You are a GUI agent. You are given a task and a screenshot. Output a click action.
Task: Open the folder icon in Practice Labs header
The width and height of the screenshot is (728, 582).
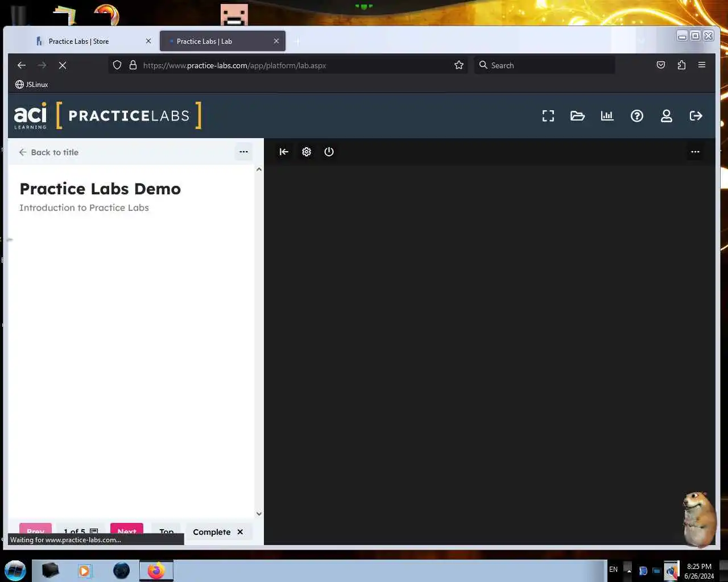(x=577, y=116)
